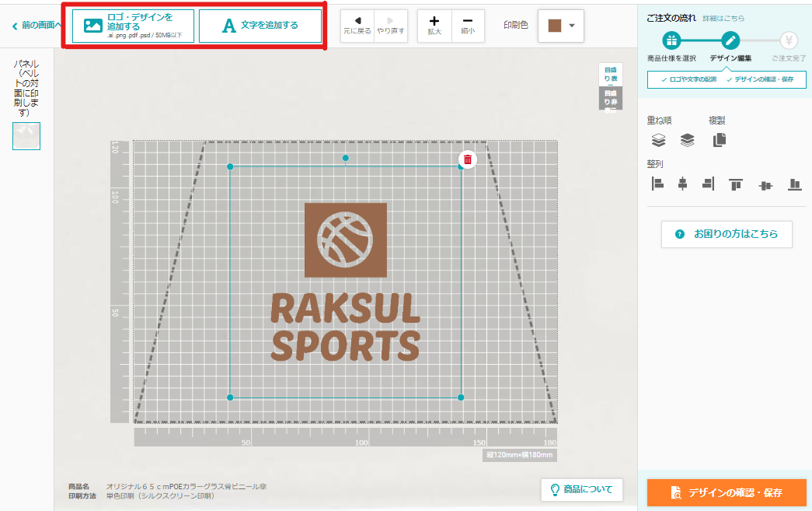This screenshot has width=812, height=511.
Task: Click ロゴ・デザインを追加する to add a logo
Action: point(133,26)
